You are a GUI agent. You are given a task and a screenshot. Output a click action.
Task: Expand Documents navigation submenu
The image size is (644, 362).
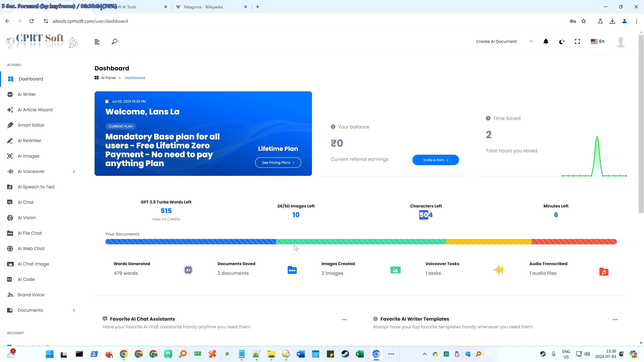74,310
